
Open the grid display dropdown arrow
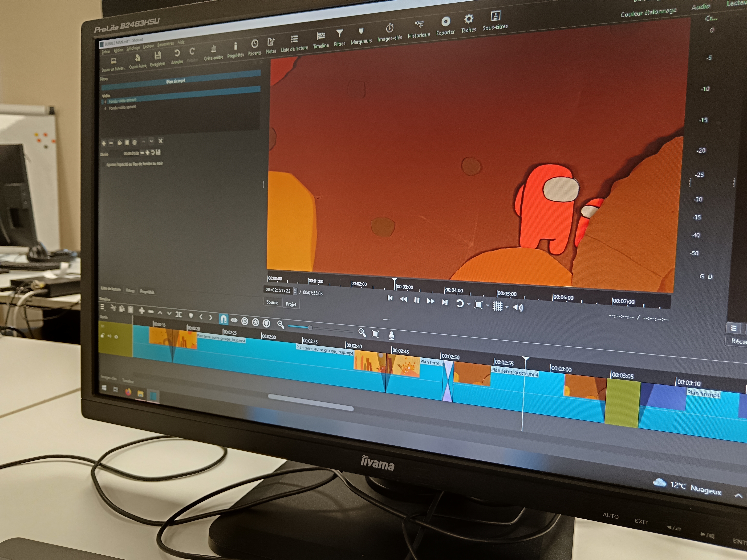point(507,307)
